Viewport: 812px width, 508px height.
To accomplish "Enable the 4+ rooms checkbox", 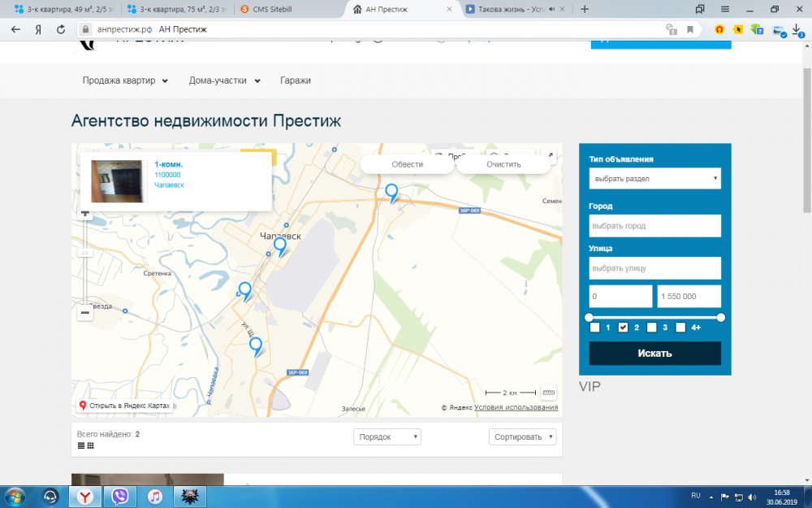I will click(x=680, y=328).
